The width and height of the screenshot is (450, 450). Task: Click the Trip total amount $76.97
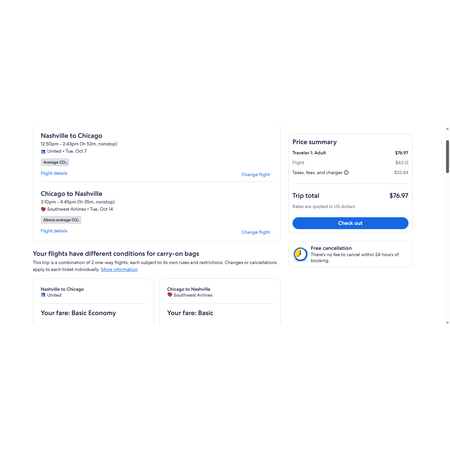click(x=399, y=196)
